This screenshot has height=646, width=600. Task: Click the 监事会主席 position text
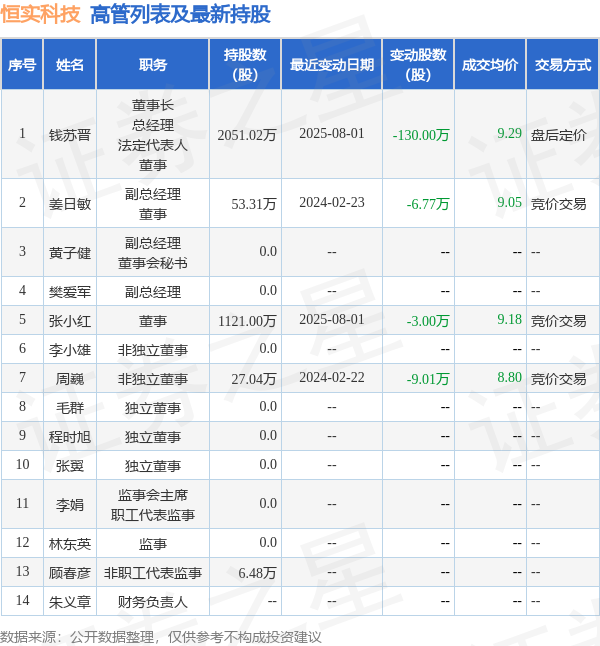(x=153, y=495)
